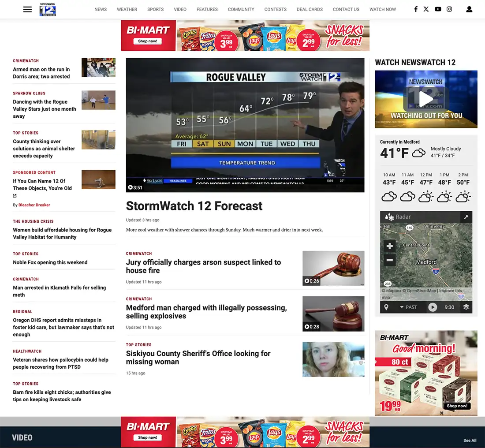Open Medford man charged explosives story

(x=206, y=312)
